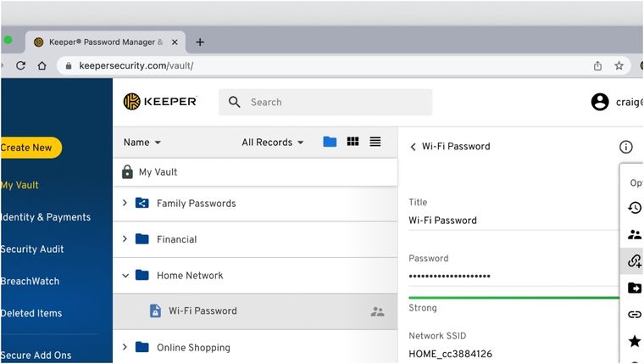Click the Create New button
Viewport: 644px width, 364px height.
[x=27, y=148]
